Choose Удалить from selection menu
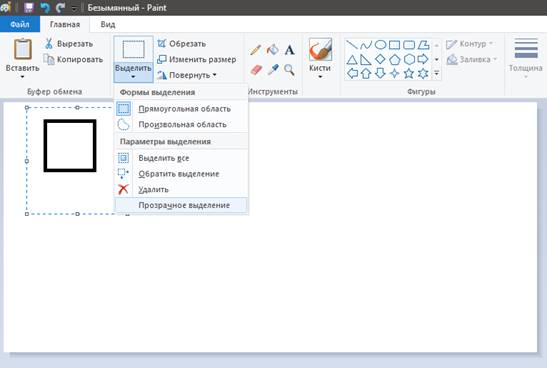The width and height of the screenshot is (547, 368). [181, 189]
